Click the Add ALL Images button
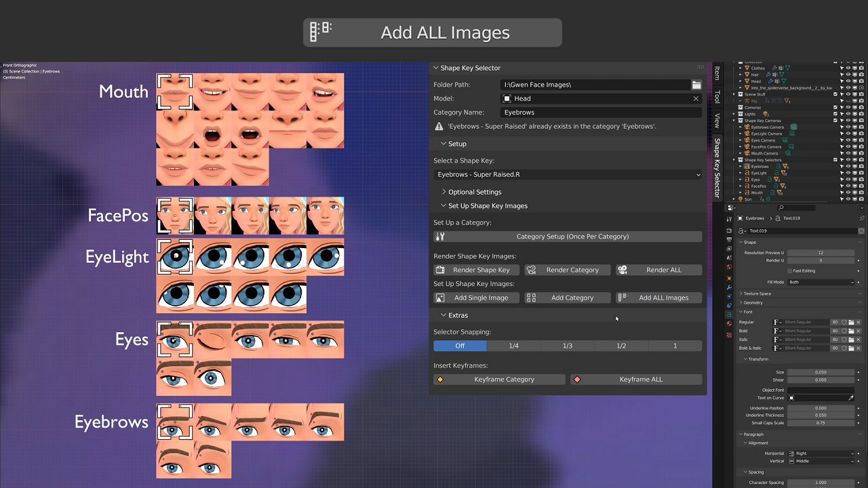 [x=658, y=298]
